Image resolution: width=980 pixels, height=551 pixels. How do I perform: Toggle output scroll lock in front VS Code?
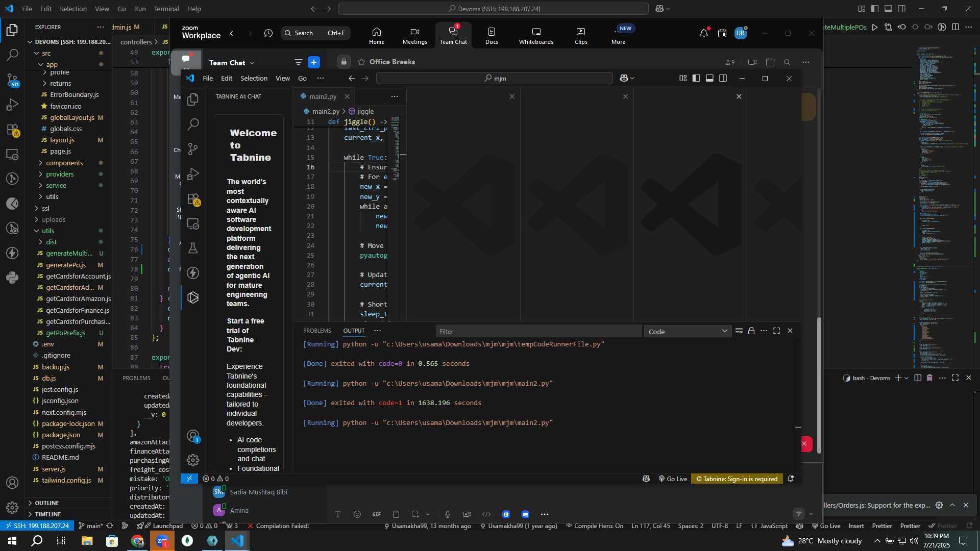(751, 331)
